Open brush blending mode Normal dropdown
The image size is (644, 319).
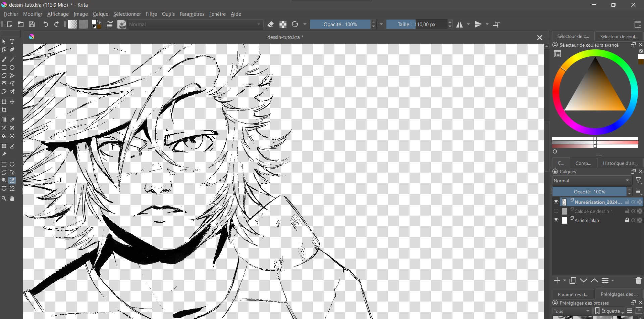point(195,24)
